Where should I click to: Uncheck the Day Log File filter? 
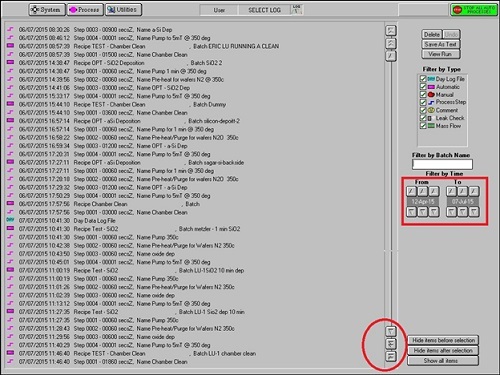pyautogui.click(x=423, y=79)
